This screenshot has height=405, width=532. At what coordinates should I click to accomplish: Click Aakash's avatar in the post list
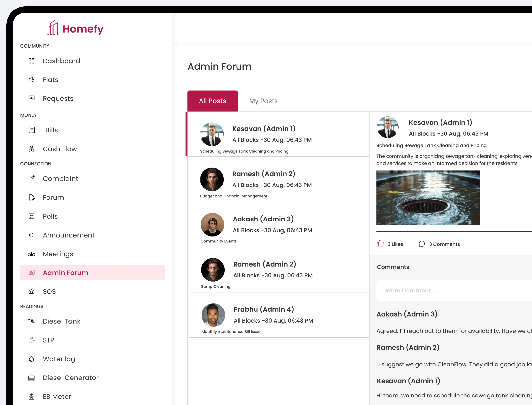pos(213,224)
